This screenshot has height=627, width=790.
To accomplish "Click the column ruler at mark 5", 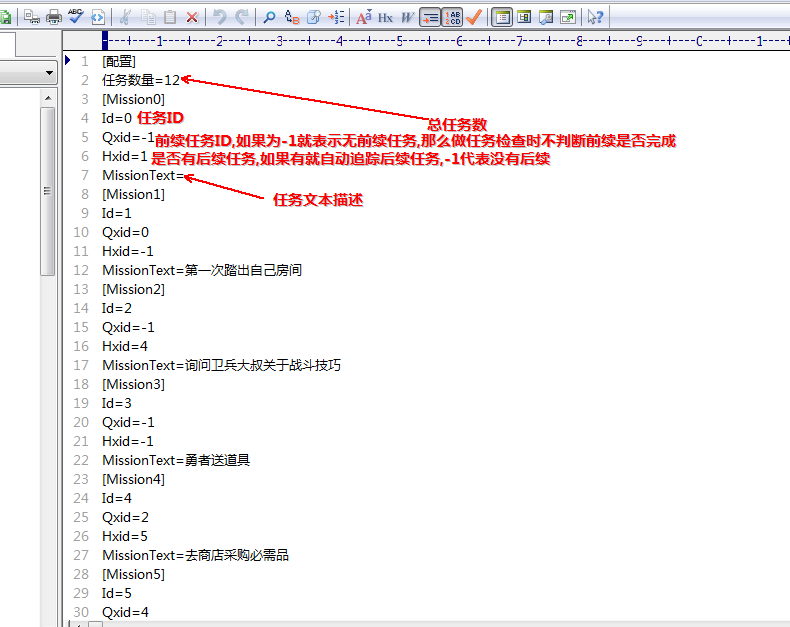I will (400, 41).
